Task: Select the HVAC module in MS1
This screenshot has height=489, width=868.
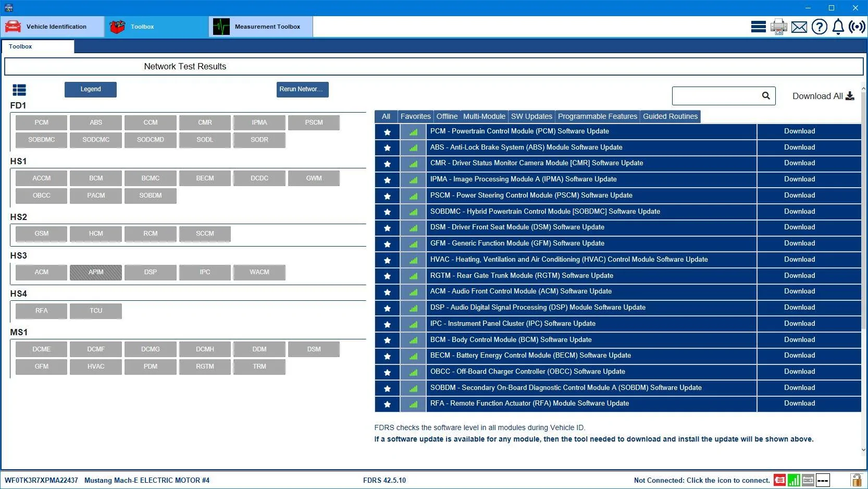Action: point(96,366)
